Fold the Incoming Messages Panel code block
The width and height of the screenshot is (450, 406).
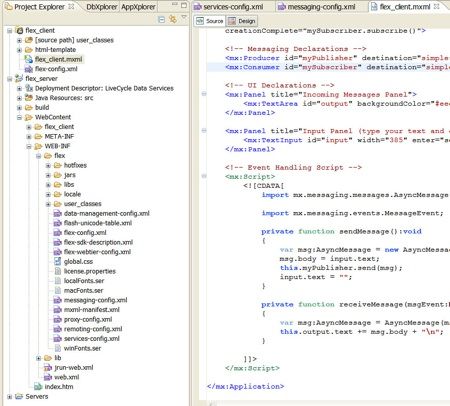pos(204,94)
